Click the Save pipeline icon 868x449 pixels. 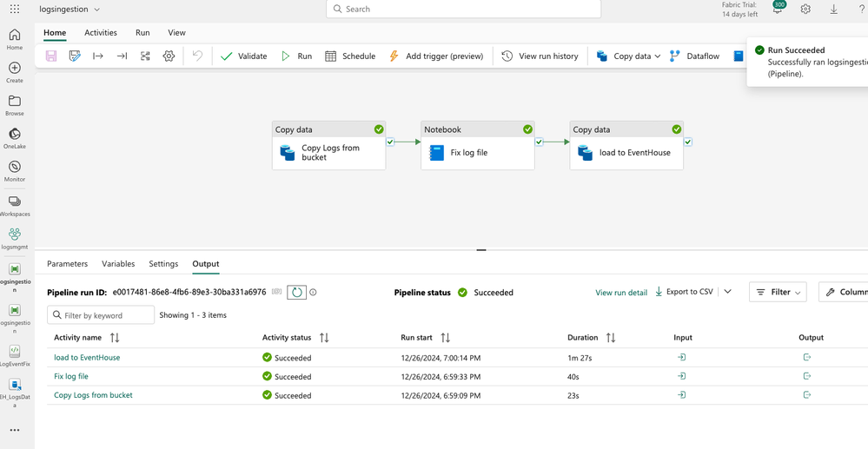(51, 56)
